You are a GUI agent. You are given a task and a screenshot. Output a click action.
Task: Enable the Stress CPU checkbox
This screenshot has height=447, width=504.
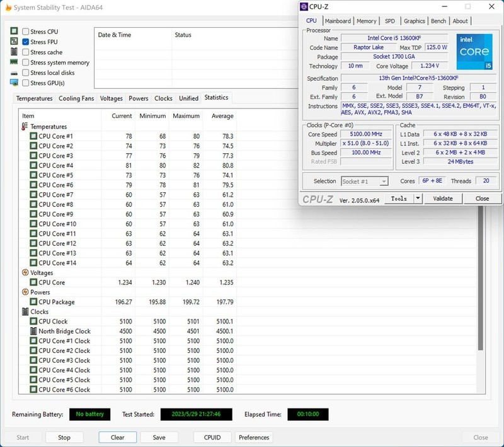[x=26, y=32]
